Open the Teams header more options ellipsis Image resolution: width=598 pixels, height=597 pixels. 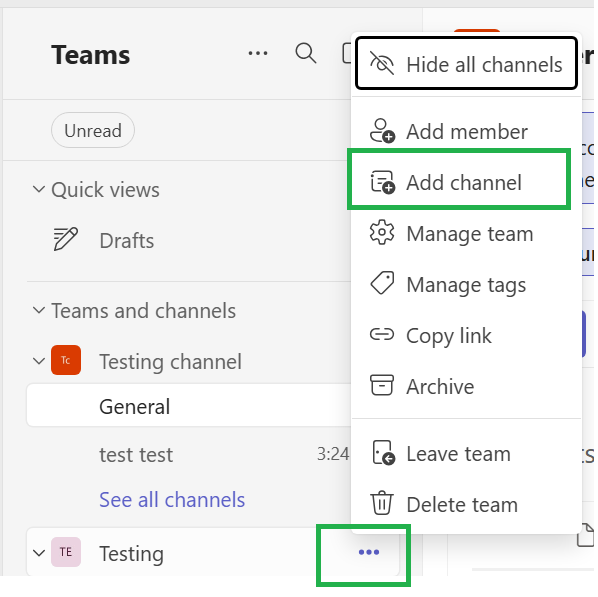tap(258, 53)
